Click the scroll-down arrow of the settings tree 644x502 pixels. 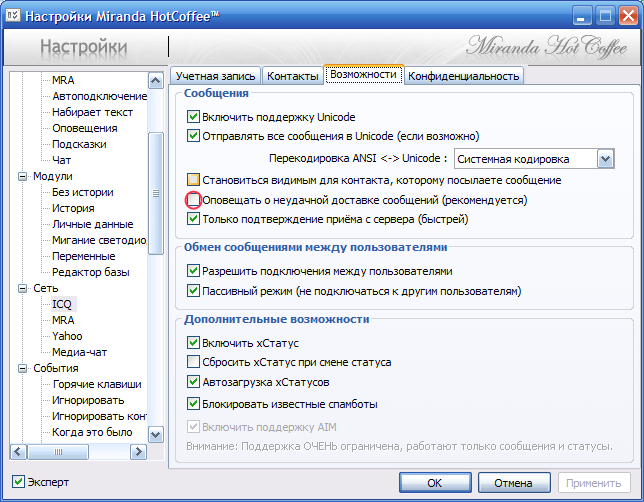156,435
